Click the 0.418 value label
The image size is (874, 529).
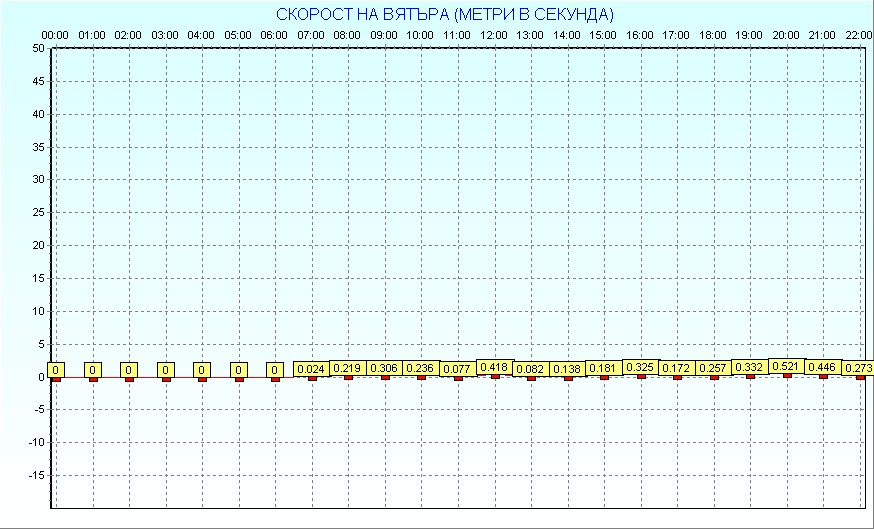pyautogui.click(x=494, y=367)
